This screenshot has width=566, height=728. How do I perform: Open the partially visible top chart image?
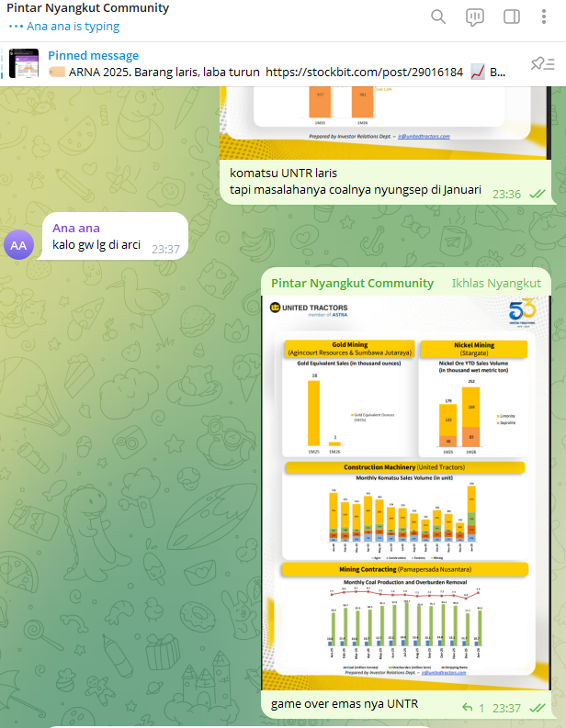[385, 123]
